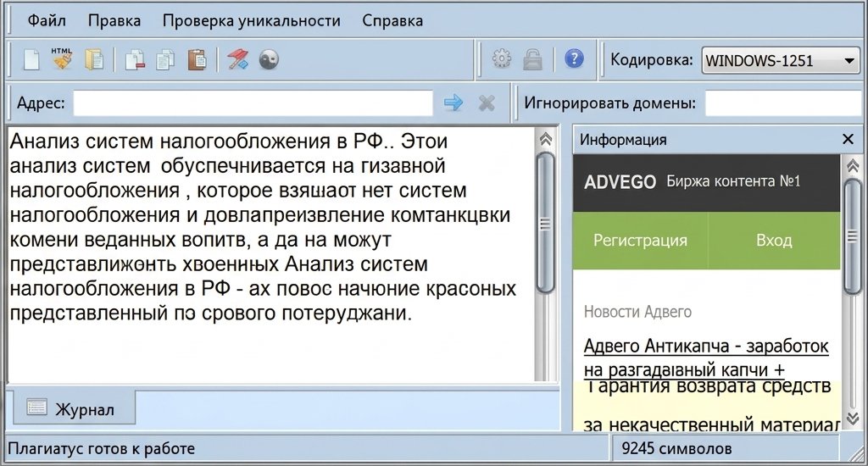Click the info panel scroll-down arrow
Screen dimensions: 868x466
tap(853, 419)
